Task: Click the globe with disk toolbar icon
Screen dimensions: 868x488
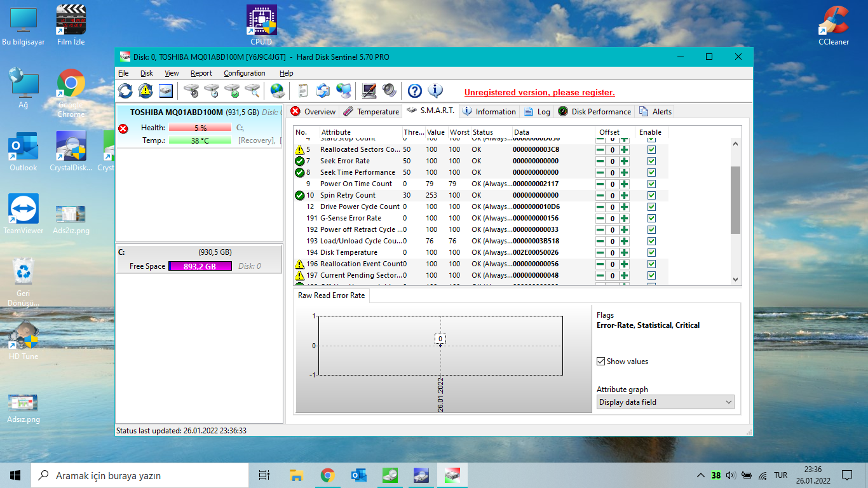Action: coord(277,91)
